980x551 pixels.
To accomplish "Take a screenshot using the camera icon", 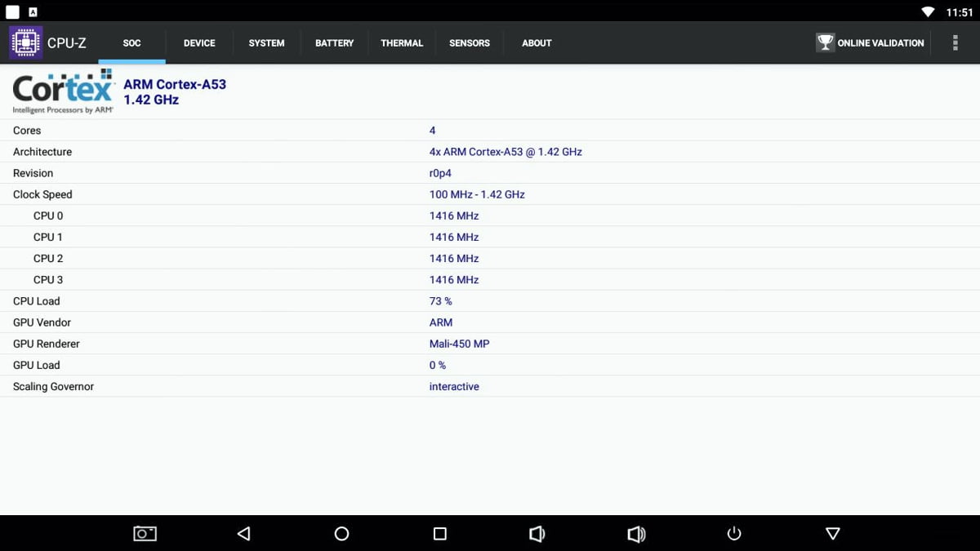I will pyautogui.click(x=145, y=533).
